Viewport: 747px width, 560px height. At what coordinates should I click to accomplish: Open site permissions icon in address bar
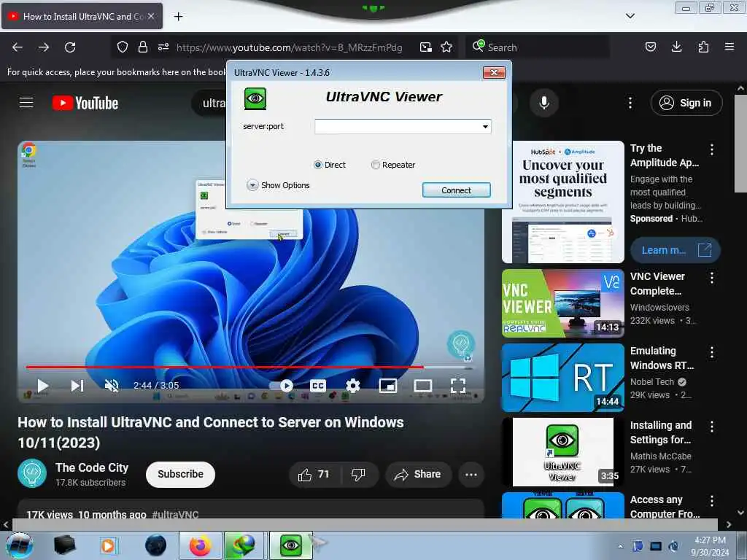[163, 47]
